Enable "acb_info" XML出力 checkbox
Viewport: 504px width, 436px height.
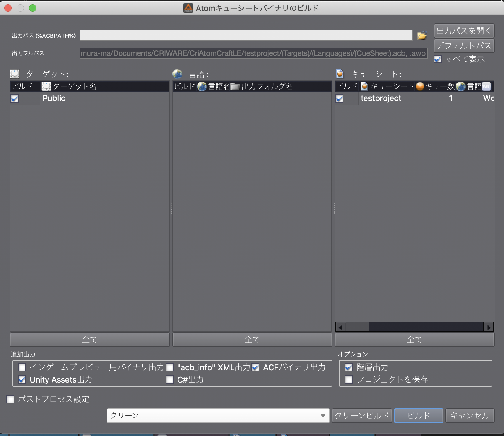(170, 367)
